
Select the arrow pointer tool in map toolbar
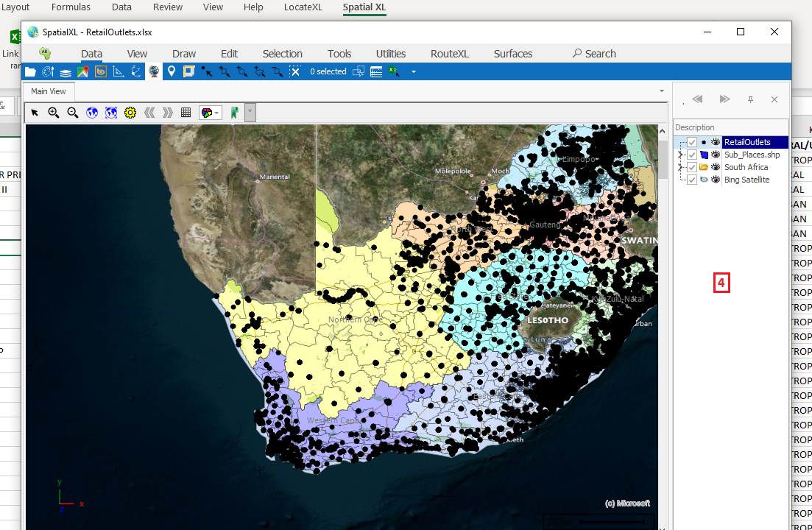(x=35, y=113)
